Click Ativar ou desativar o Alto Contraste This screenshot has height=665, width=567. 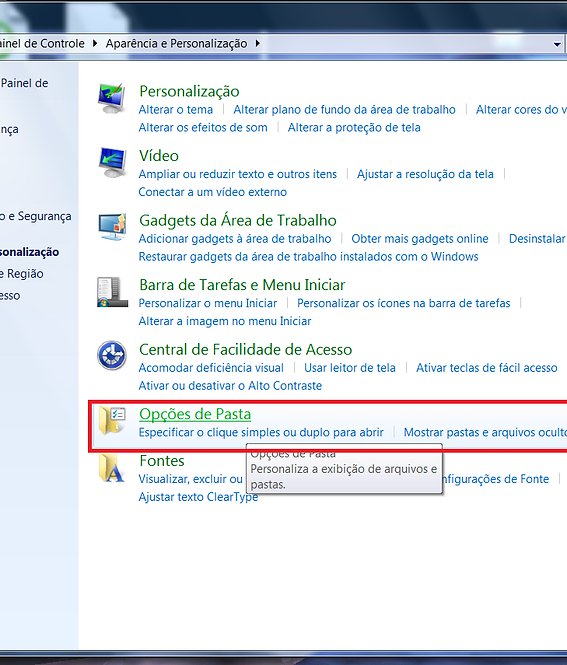coord(230,385)
